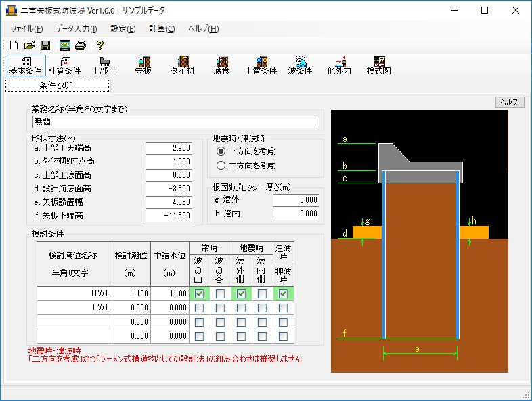The width and height of the screenshot is (532, 401).
Task: Check L.W.L 押波時 checkbox
Action: pos(283,308)
